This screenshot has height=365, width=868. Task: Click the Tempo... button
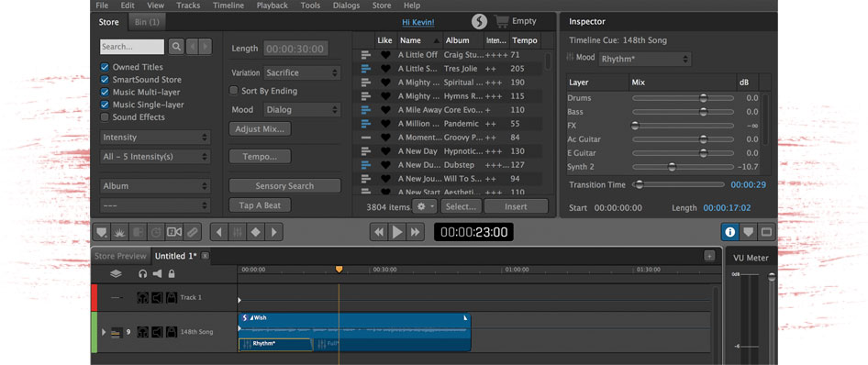pos(260,157)
